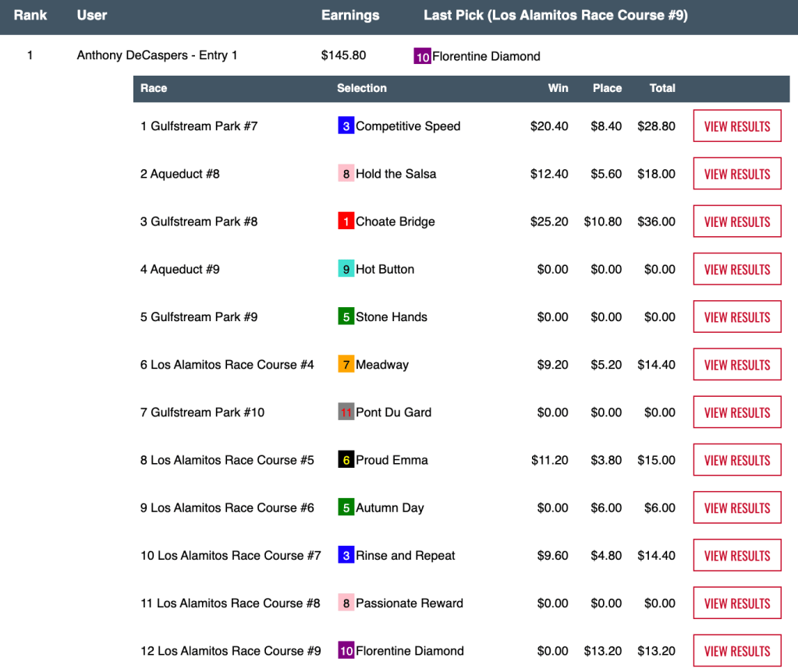View results for Aqueduct #9
Screen dimensions: 798x672
pos(736,269)
